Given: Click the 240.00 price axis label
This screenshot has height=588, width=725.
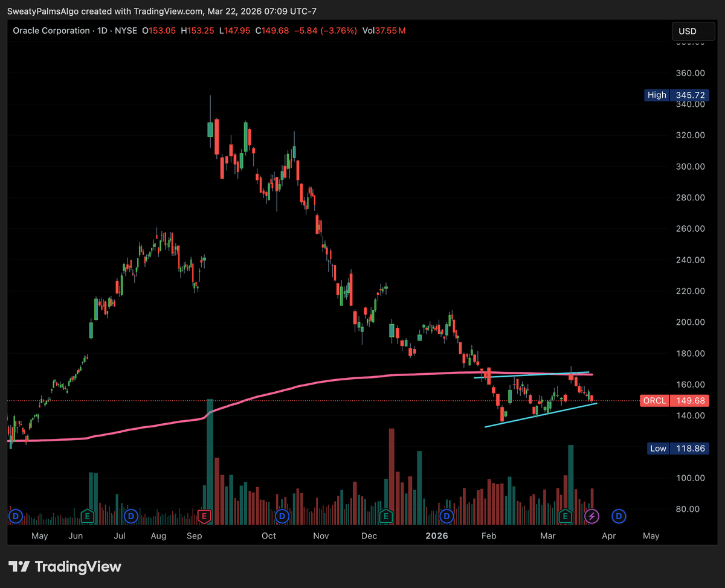Looking at the screenshot, I should [x=691, y=260].
